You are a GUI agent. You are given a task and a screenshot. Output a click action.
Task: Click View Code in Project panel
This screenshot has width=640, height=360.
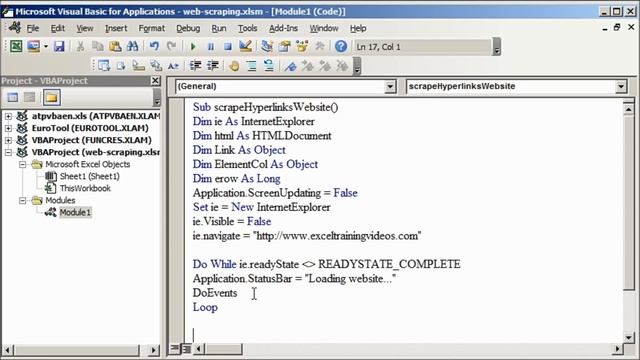13,97
